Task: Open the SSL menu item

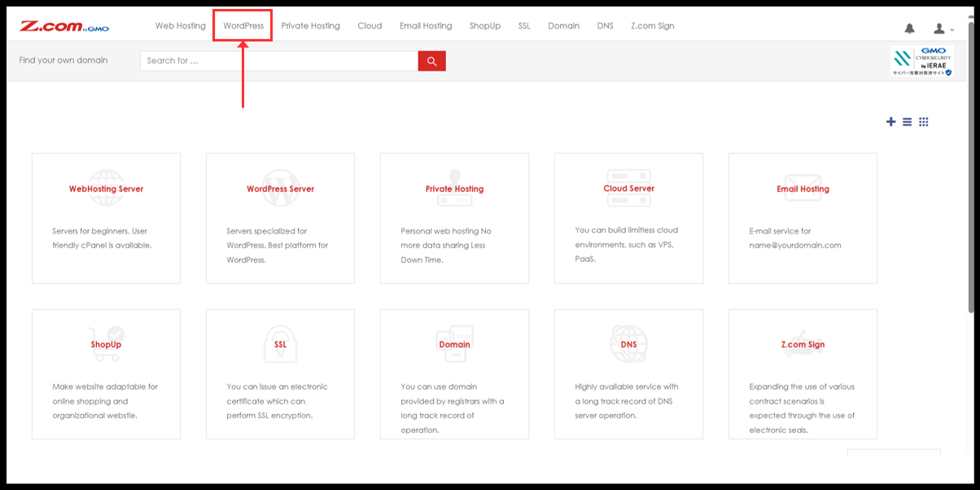Action: click(524, 26)
